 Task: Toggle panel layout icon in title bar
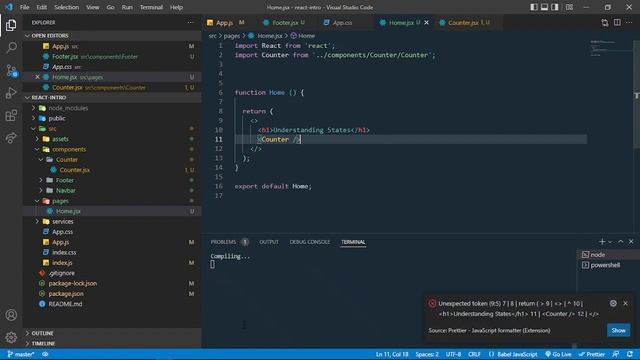click(544, 7)
